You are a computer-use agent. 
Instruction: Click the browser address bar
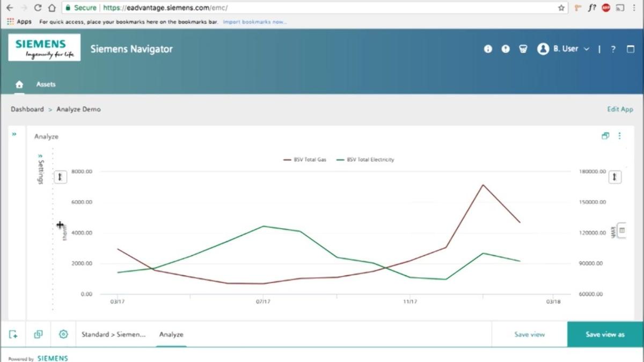pos(314,8)
